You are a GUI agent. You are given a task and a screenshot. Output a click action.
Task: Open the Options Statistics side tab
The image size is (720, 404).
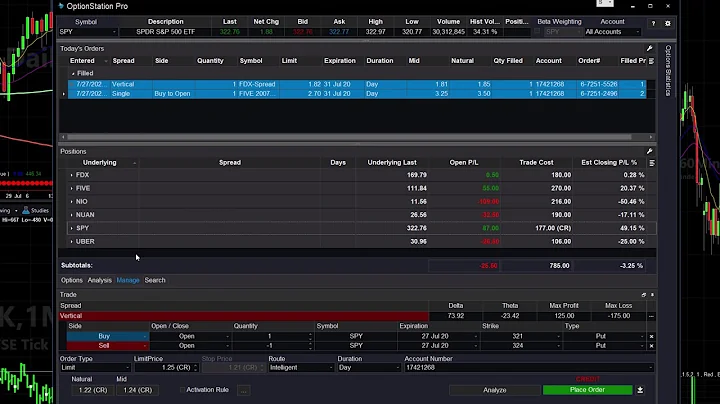(x=668, y=71)
